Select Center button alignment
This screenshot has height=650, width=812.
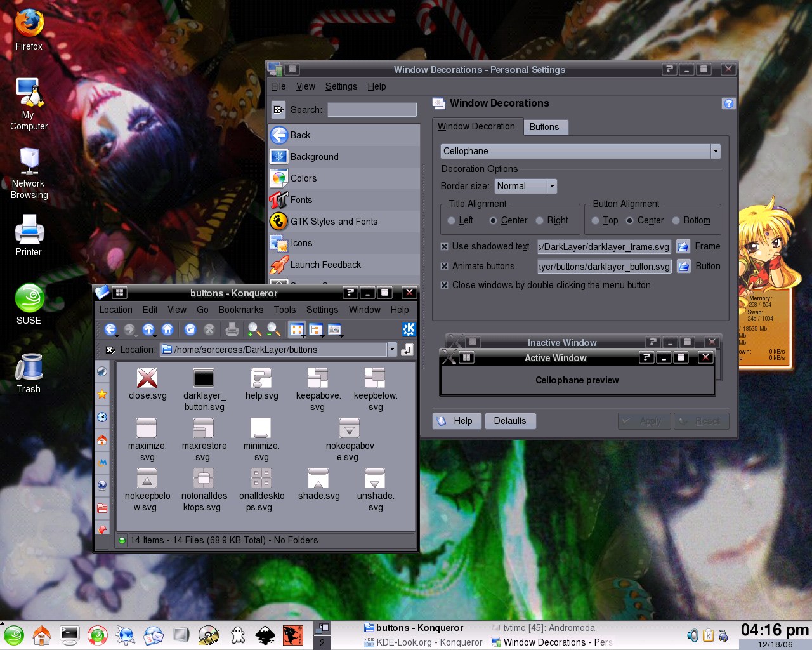(x=629, y=220)
